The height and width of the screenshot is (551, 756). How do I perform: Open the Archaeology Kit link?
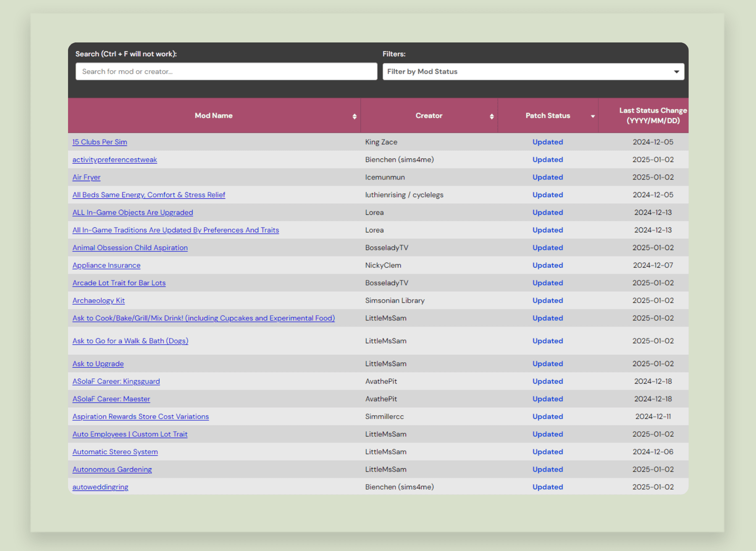click(x=99, y=301)
